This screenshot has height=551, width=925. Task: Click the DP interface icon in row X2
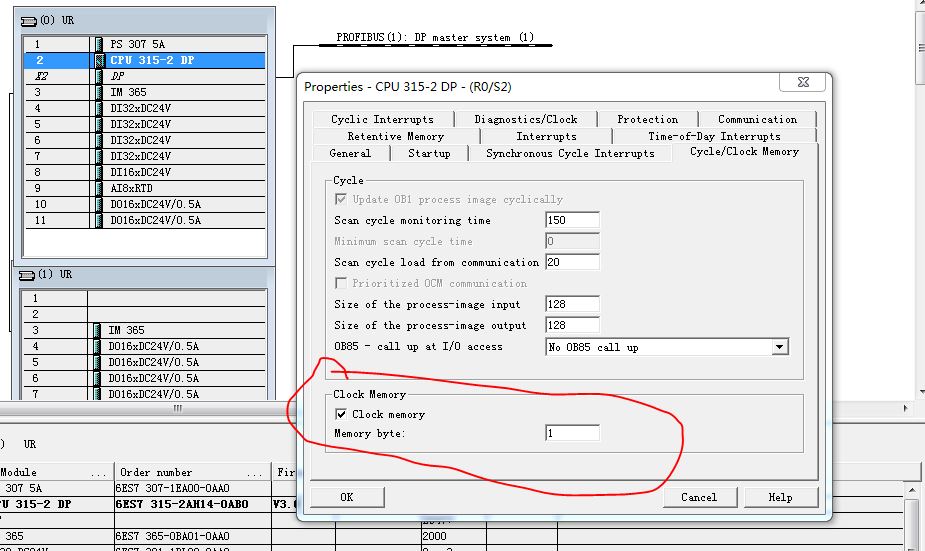coord(99,76)
